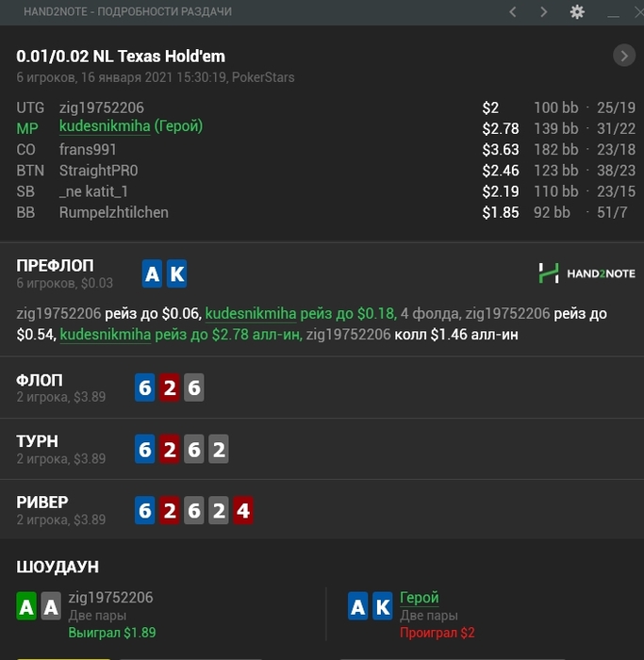Select player frans991 in CO row
This screenshot has height=660, width=644.
(88, 149)
